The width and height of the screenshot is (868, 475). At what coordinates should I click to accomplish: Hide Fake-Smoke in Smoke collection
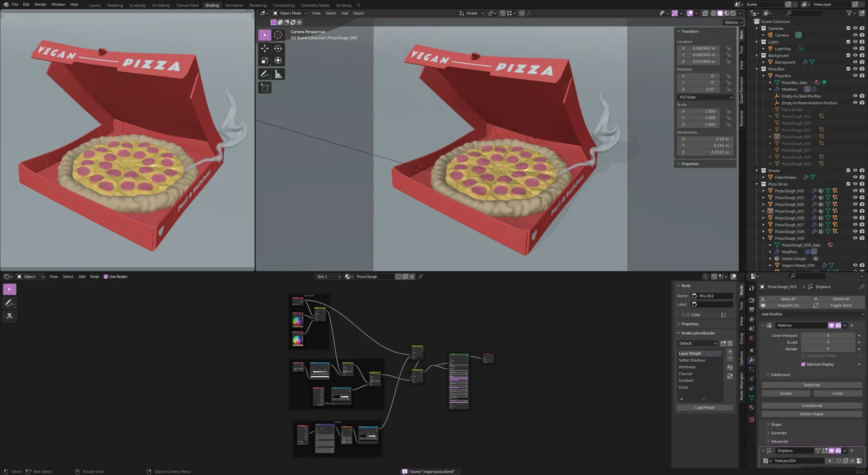[x=855, y=177]
